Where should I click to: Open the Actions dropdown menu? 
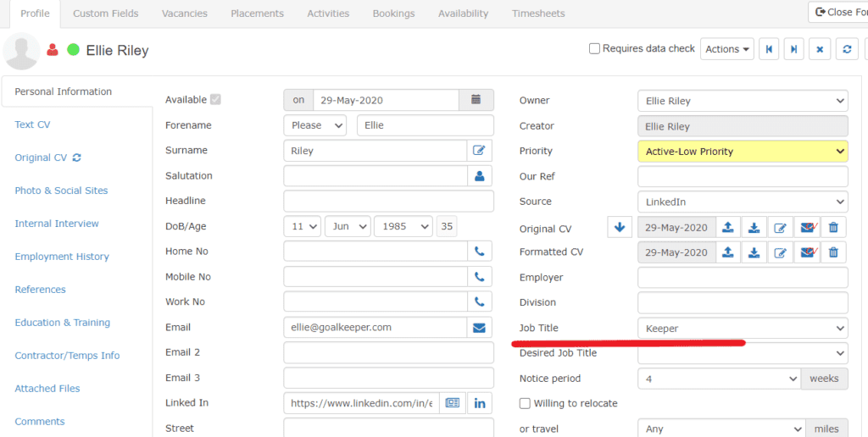tap(728, 49)
